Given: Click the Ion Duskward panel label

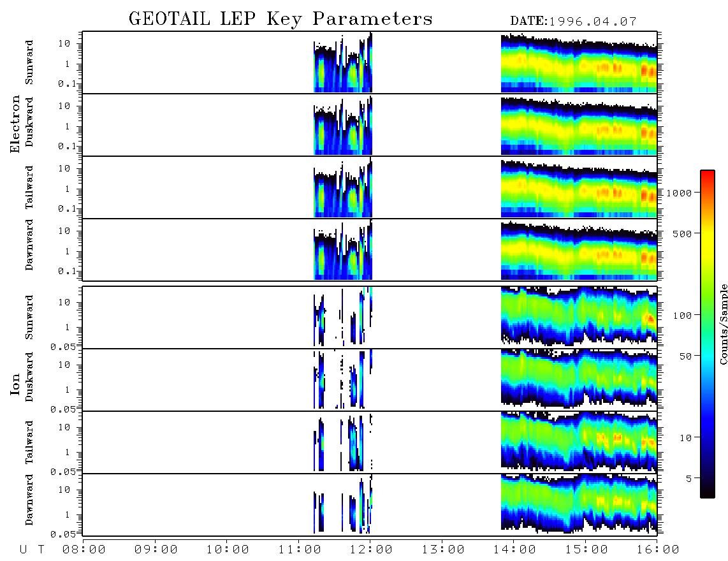Looking at the screenshot, I should coord(29,377).
